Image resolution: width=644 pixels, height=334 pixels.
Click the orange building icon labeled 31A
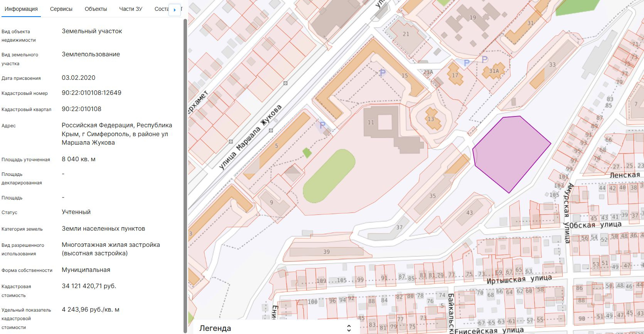point(494,71)
